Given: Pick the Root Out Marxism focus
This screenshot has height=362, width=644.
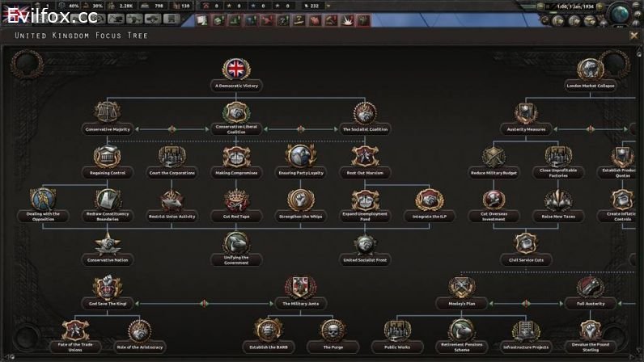Looking at the screenshot, I should click(x=365, y=157).
